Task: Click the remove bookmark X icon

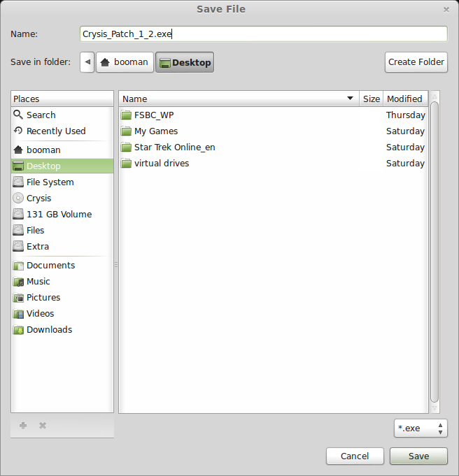Action: (x=43, y=425)
